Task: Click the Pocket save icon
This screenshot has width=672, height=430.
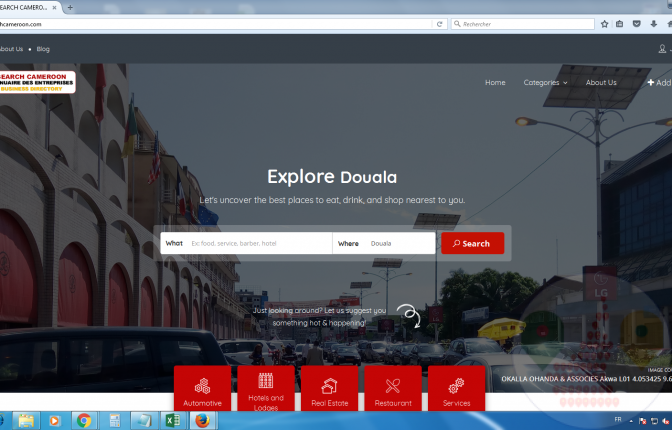Action: 637,24
